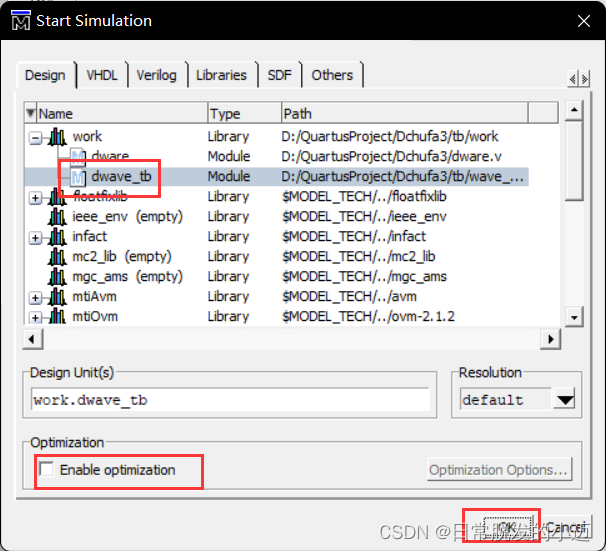Click the sort triangle beside Name header
Image resolution: width=606 pixels, height=551 pixels.
click(31, 113)
